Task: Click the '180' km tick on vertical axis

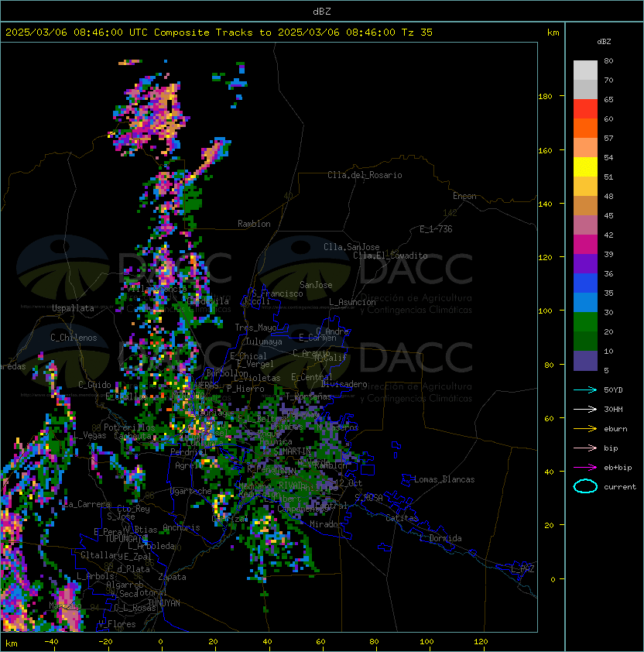Action: (x=545, y=97)
